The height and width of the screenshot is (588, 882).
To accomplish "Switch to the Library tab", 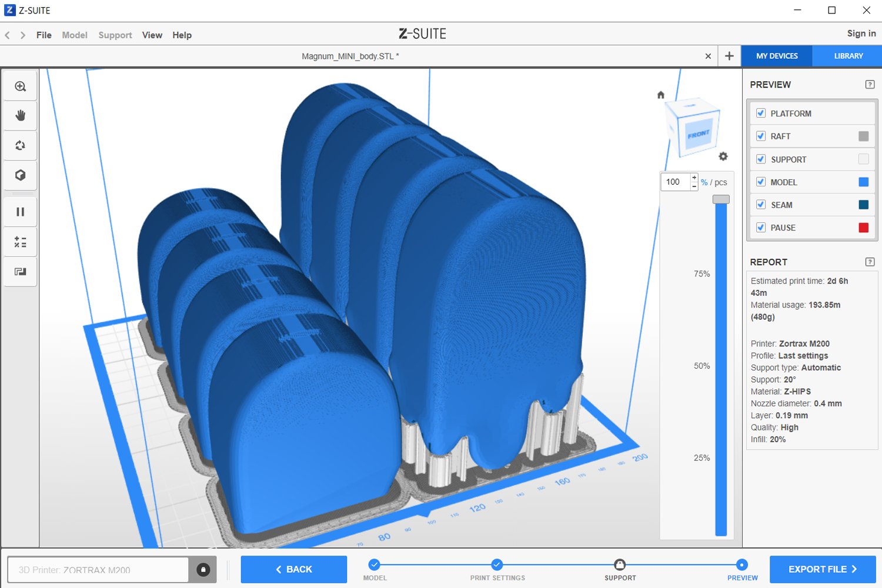I will 848,56.
